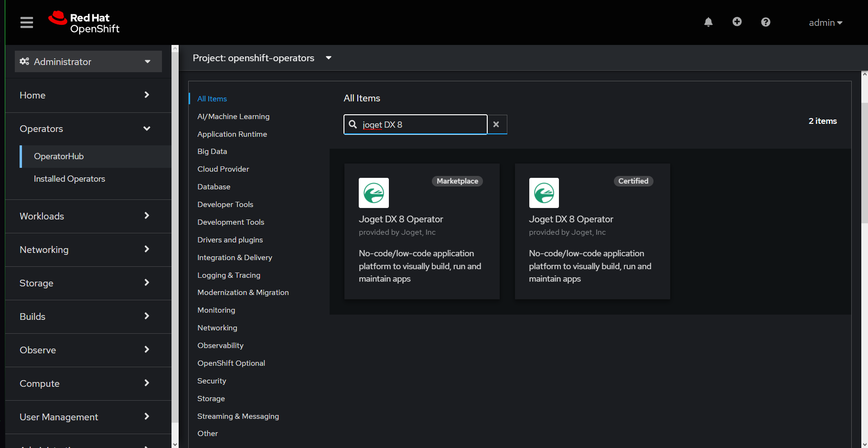
Task: Click the sidebar vertical scrollbar down arrow
Action: tap(175, 444)
